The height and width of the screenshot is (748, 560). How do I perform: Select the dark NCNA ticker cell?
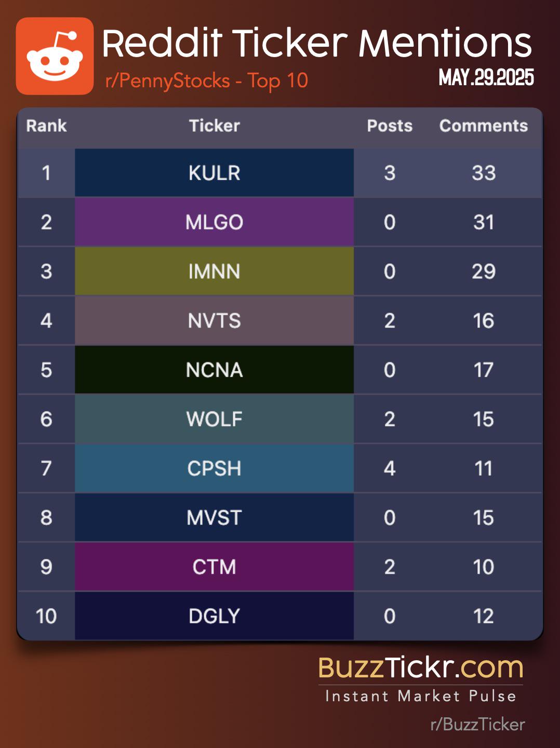click(214, 370)
